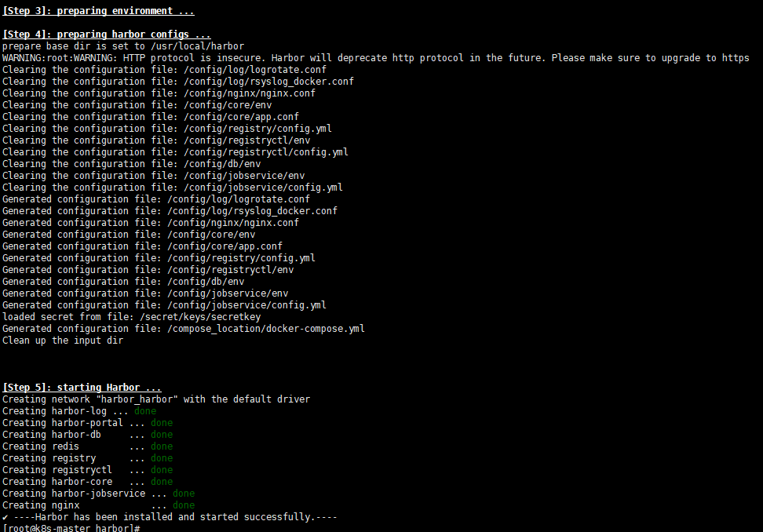The width and height of the screenshot is (763, 532).
Task: Click the HTTP protocol is insecure warning line
Action: [x=376, y=58]
